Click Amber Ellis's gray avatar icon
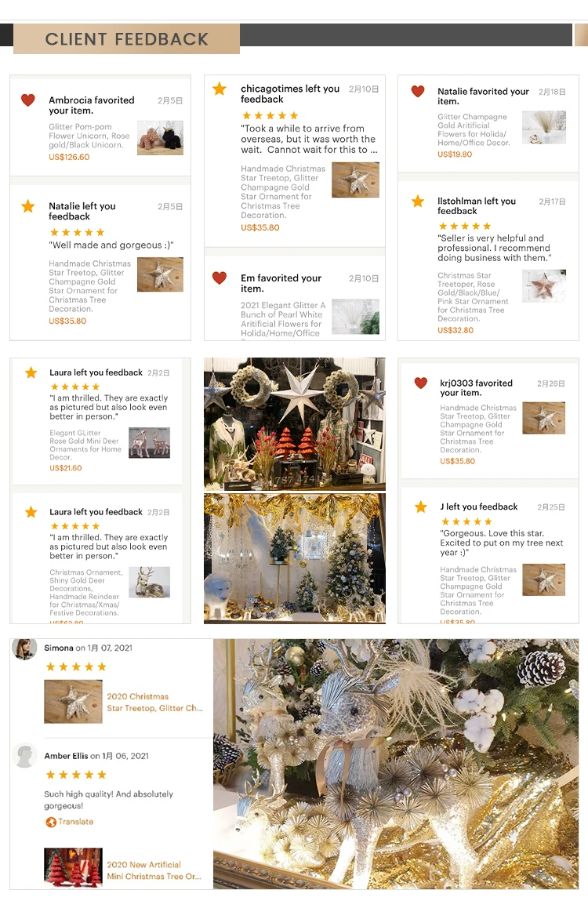The width and height of the screenshot is (588, 908). (x=24, y=757)
